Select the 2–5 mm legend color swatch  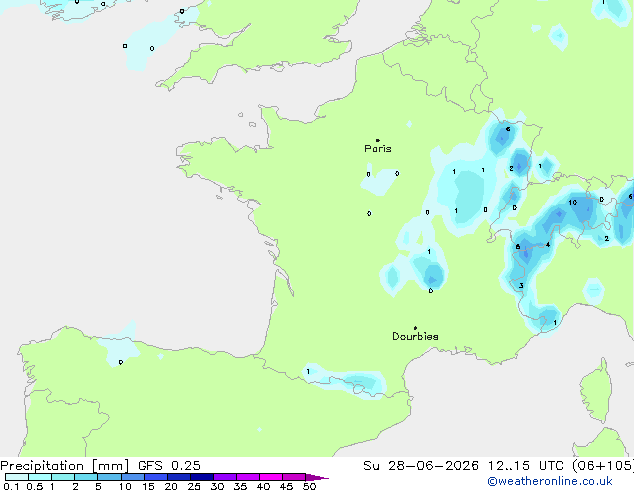[x=86, y=477]
